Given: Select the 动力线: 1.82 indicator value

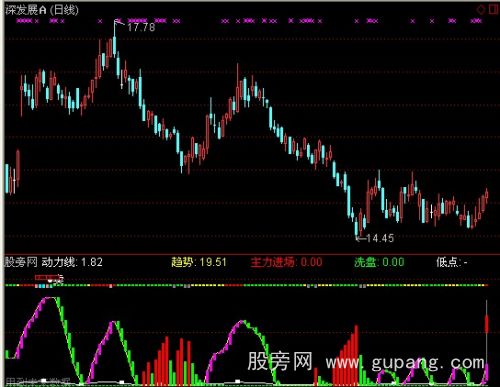Looking at the screenshot, I should point(72,262).
